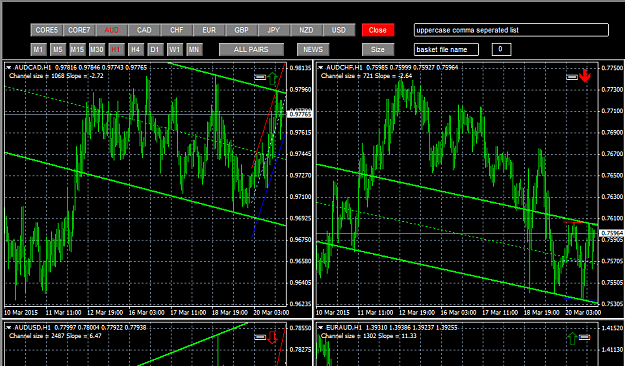This screenshot has height=366, width=625.
Task: Switch to H4 timeframe
Action: coord(136,49)
